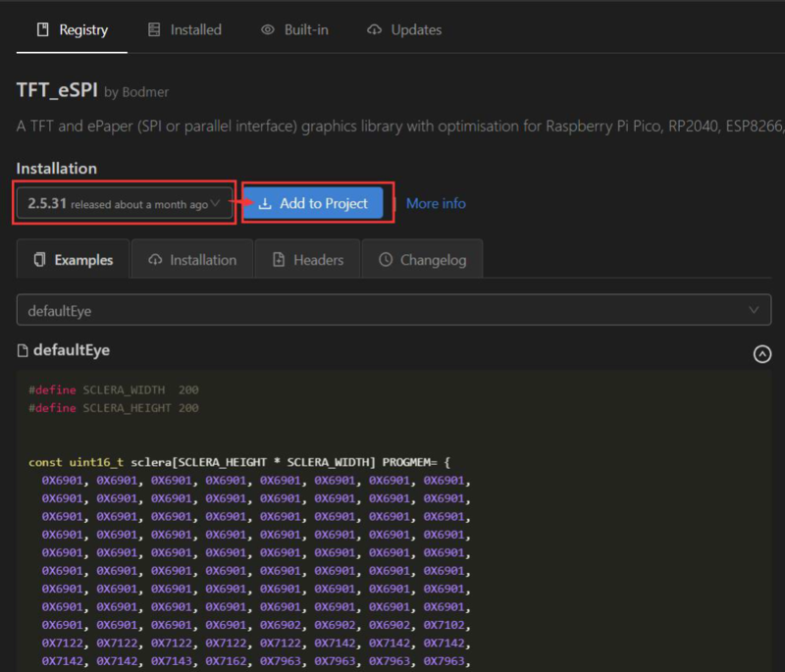
Task: Click the SCLERA_HEIGHT define line
Action: click(x=114, y=408)
